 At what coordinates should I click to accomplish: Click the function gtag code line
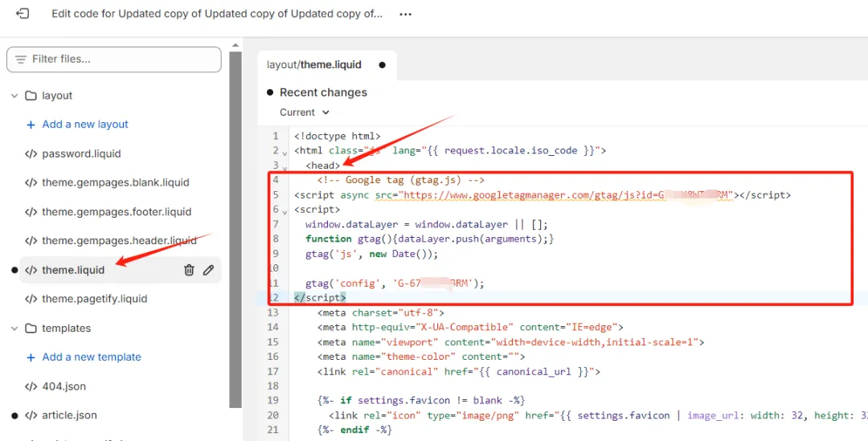click(429, 239)
